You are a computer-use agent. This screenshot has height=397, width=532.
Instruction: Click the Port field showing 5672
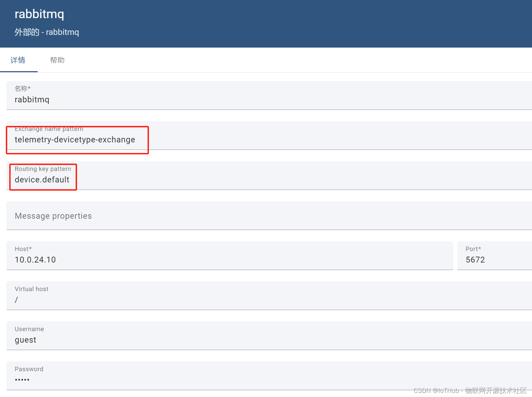pos(495,256)
